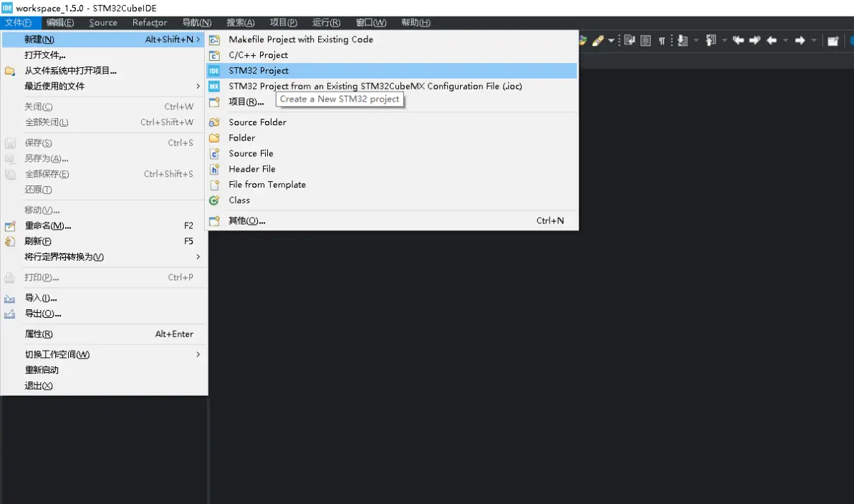This screenshot has width=854, height=504.
Task: Show whitespace characters pilcrow icon
Action: tap(662, 41)
